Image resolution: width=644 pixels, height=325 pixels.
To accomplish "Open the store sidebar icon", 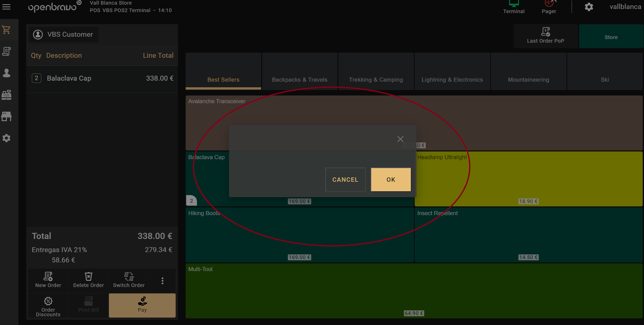I will point(6,116).
